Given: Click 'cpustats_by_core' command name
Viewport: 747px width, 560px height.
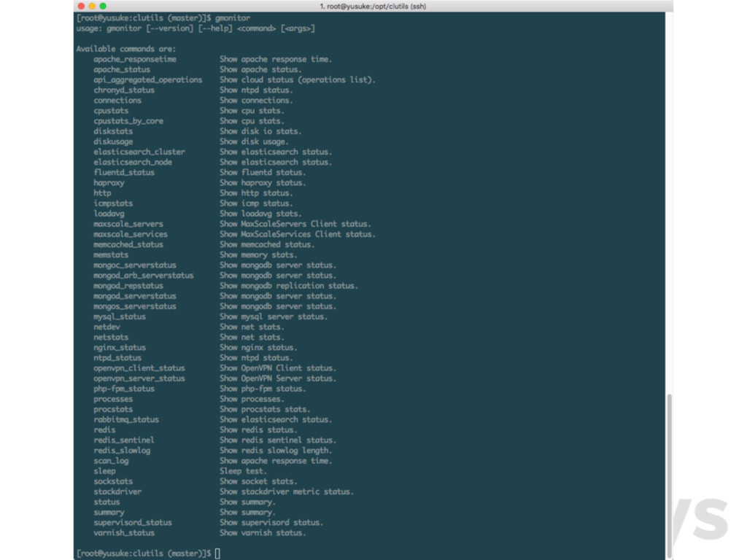Looking at the screenshot, I should (128, 121).
